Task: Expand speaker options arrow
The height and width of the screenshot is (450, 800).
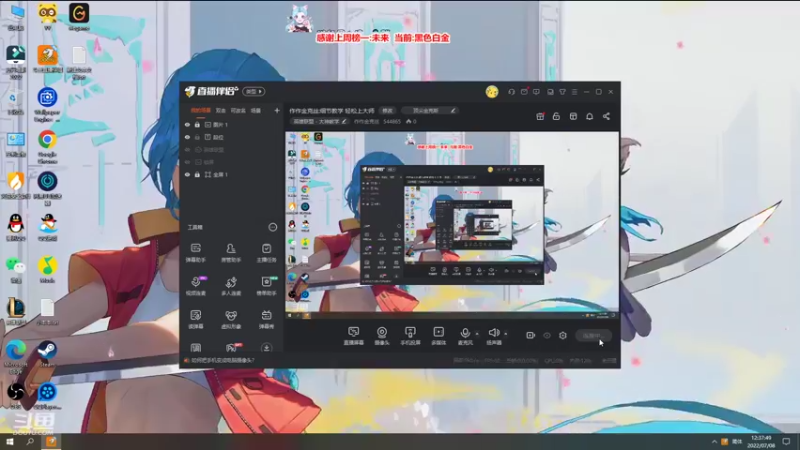Action: click(506, 334)
